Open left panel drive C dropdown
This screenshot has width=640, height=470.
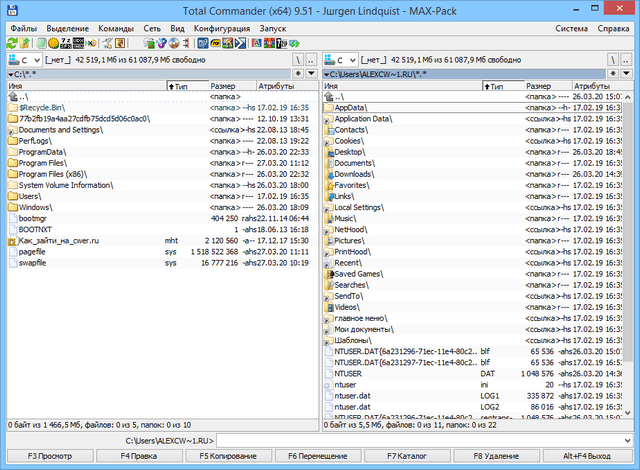[x=24, y=61]
